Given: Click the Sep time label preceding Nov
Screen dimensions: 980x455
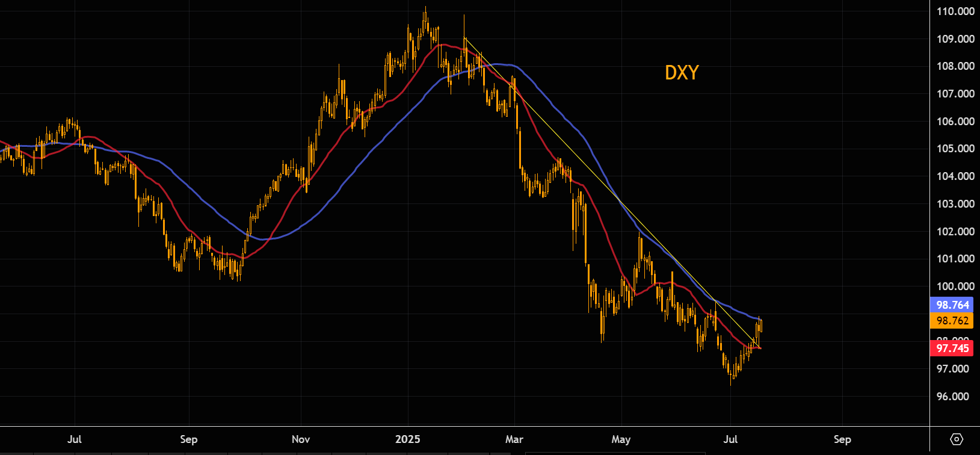Looking at the screenshot, I should 189,439.
